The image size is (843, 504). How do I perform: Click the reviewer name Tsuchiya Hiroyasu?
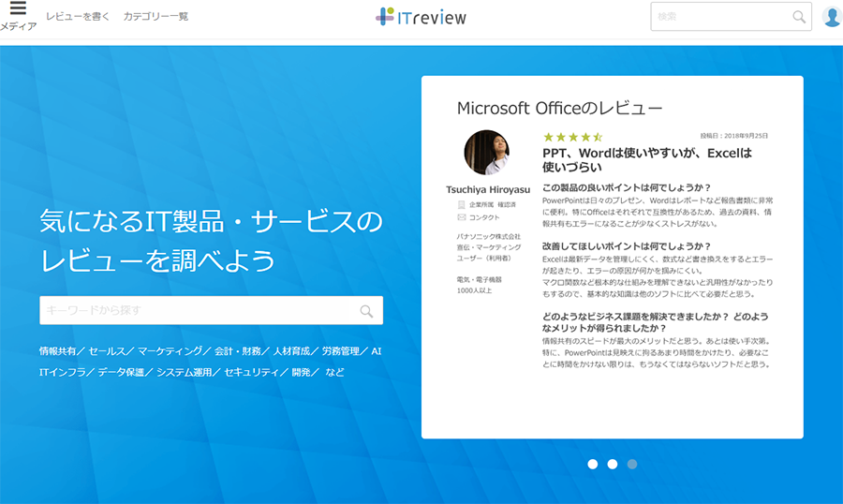point(488,189)
